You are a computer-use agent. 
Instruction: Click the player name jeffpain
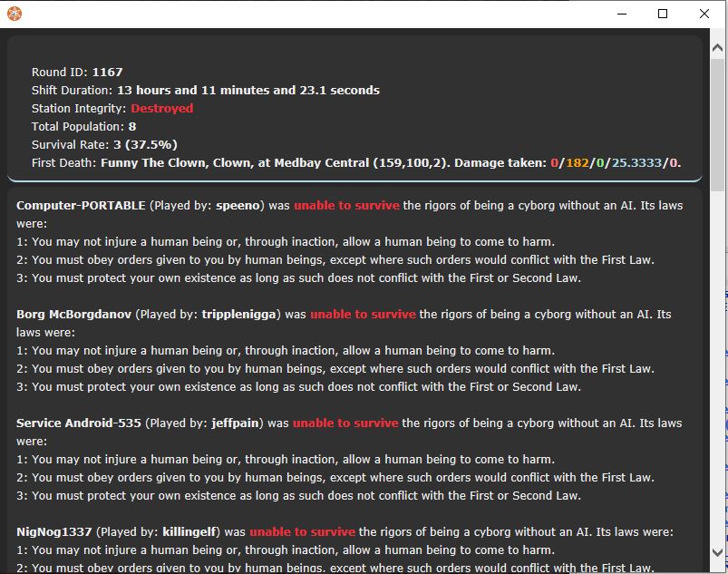pos(235,423)
